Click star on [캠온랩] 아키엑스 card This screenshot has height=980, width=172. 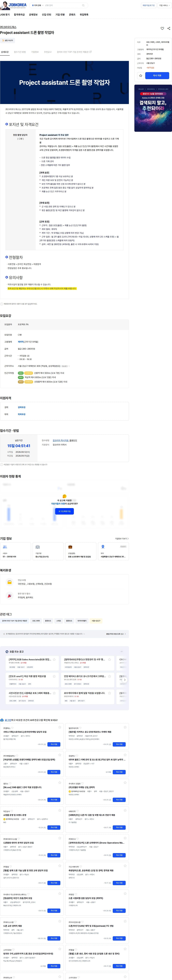coord(125,727)
